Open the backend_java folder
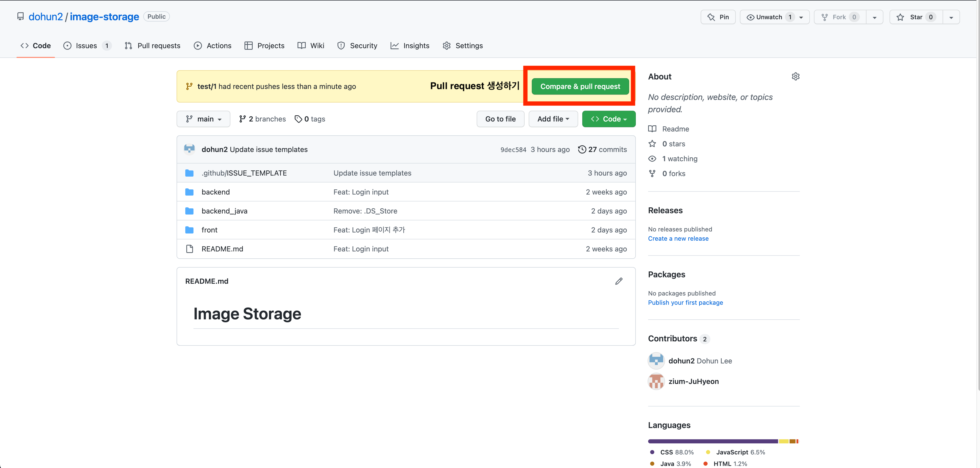The width and height of the screenshot is (980, 468). coord(224,211)
